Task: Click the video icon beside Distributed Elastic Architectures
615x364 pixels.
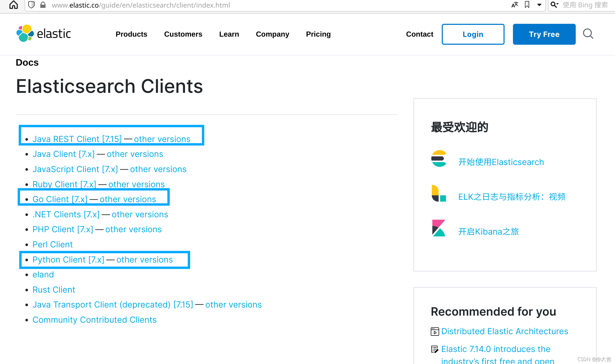Action: [x=435, y=332]
